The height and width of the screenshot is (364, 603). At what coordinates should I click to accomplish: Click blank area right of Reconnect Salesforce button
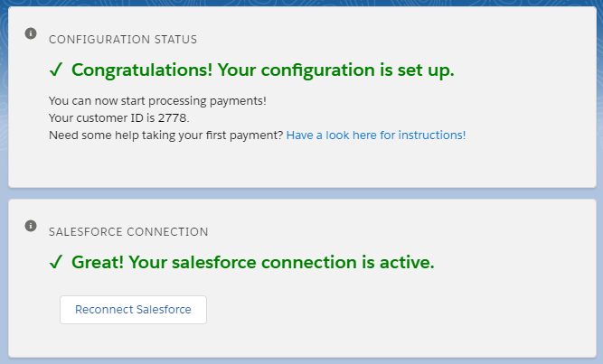tap(384, 310)
